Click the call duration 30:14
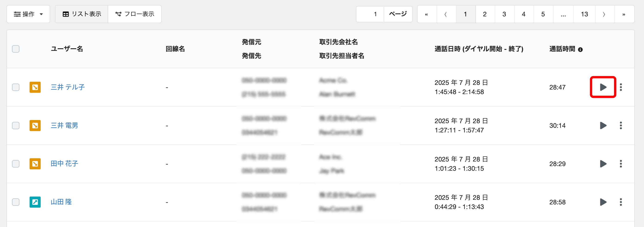 click(557, 125)
